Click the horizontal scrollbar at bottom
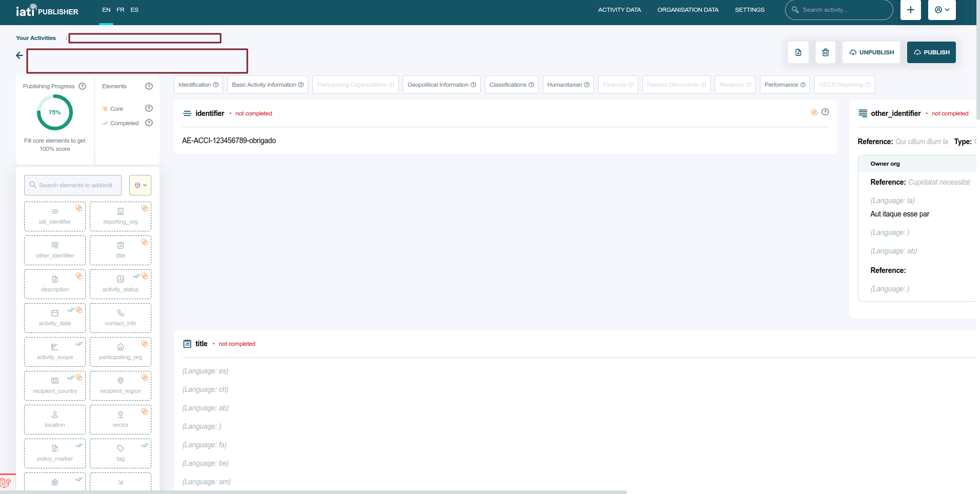The height and width of the screenshot is (494, 980). coord(313,492)
